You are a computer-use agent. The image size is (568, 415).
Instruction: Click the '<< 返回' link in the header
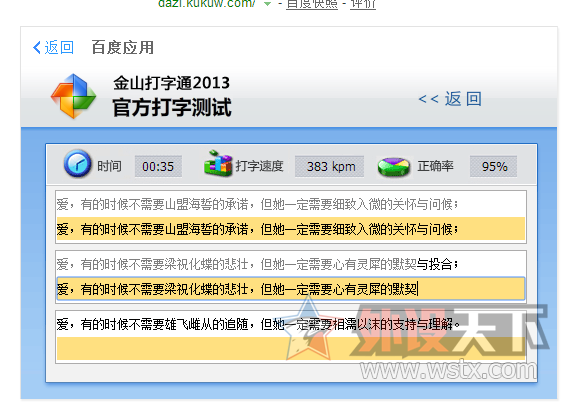pyautogui.click(x=450, y=99)
